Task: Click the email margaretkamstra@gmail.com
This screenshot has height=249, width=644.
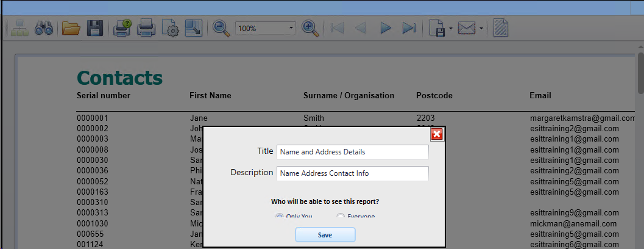Action: pyautogui.click(x=583, y=118)
